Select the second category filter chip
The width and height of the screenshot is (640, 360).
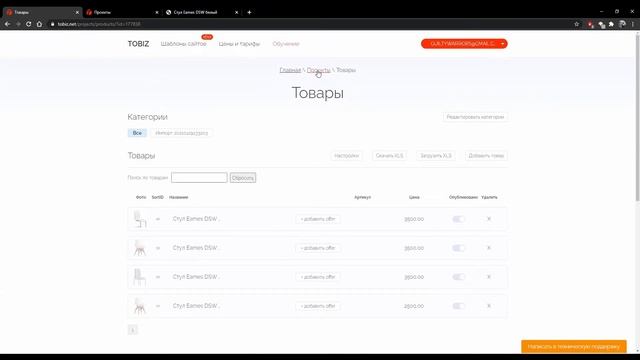(x=182, y=133)
